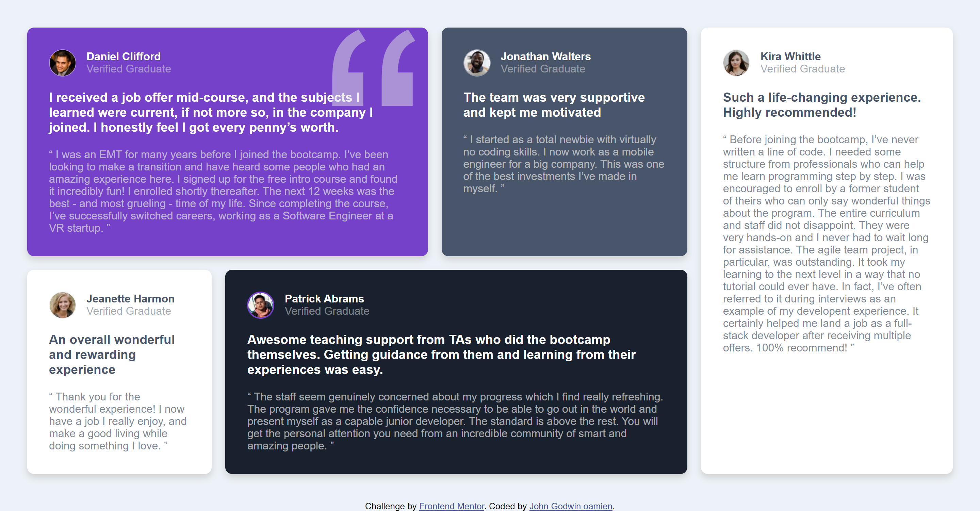Click Verified Graduate under Jeanette Harmon
Image resolution: width=980 pixels, height=511 pixels.
point(129,311)
